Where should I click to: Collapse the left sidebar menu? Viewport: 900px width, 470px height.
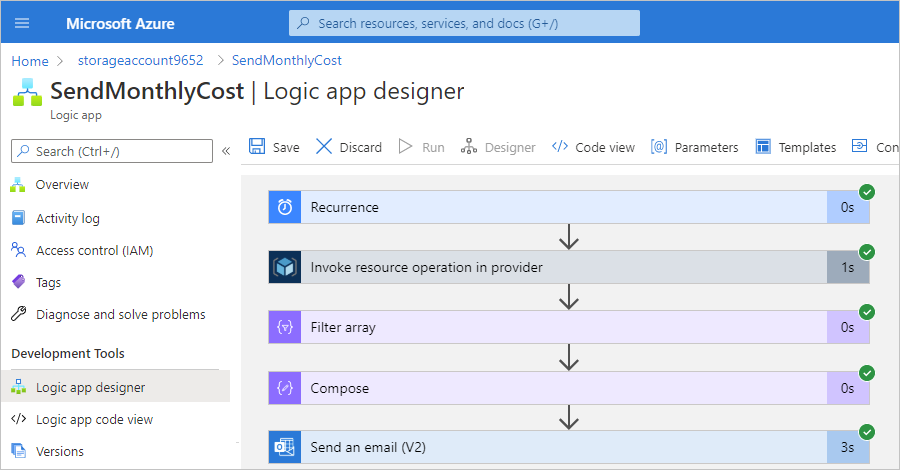(226, 151)
